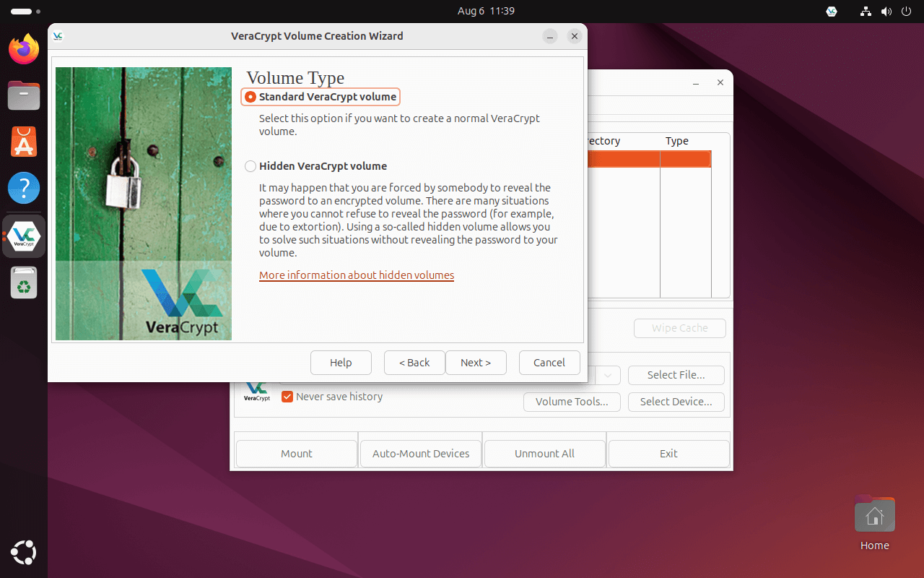Open Firefox from the dock
The height and width of the screenshot is (578, 924).
point(24,49)
